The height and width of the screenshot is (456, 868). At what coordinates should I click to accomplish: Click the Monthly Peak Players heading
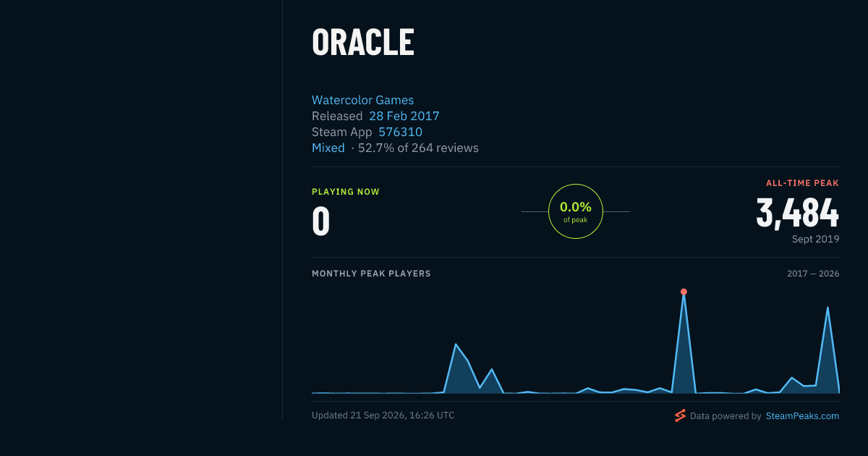371,274
